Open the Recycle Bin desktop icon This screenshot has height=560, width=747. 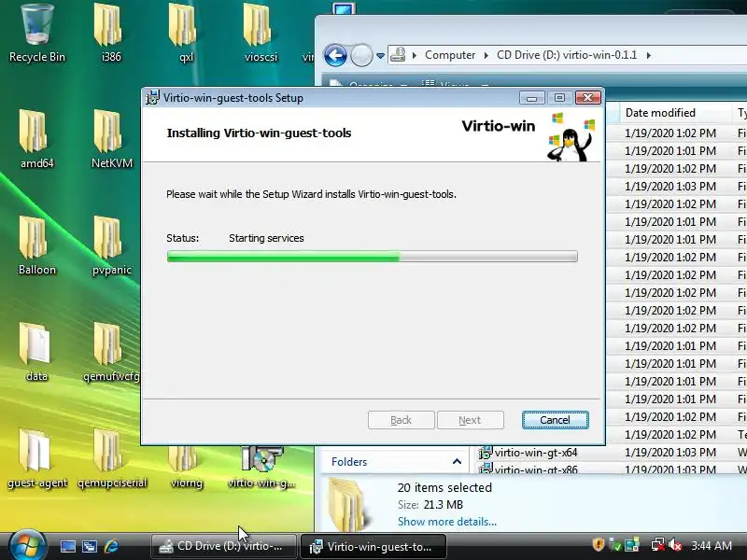coord(36,34)
